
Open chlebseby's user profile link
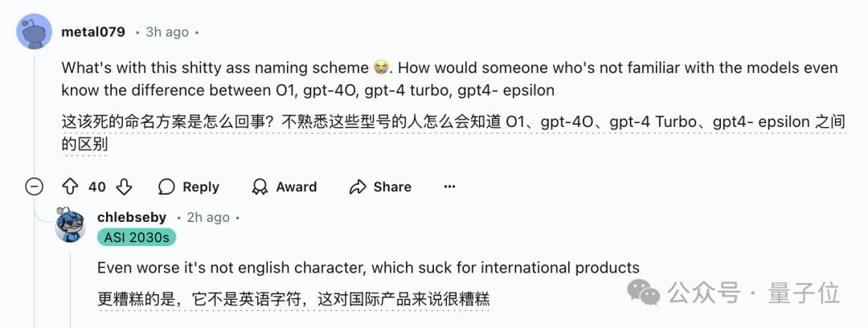click(132, 217)
